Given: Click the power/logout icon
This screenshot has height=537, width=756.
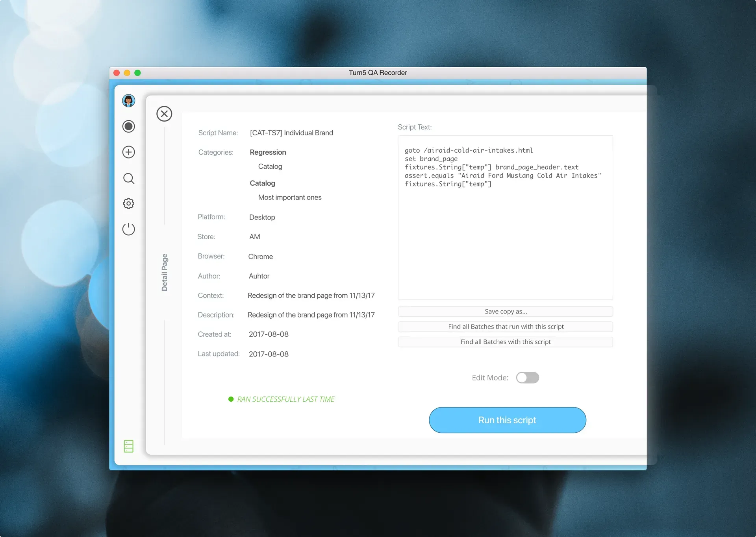Looking at the screenshot, I should [128, 229].
